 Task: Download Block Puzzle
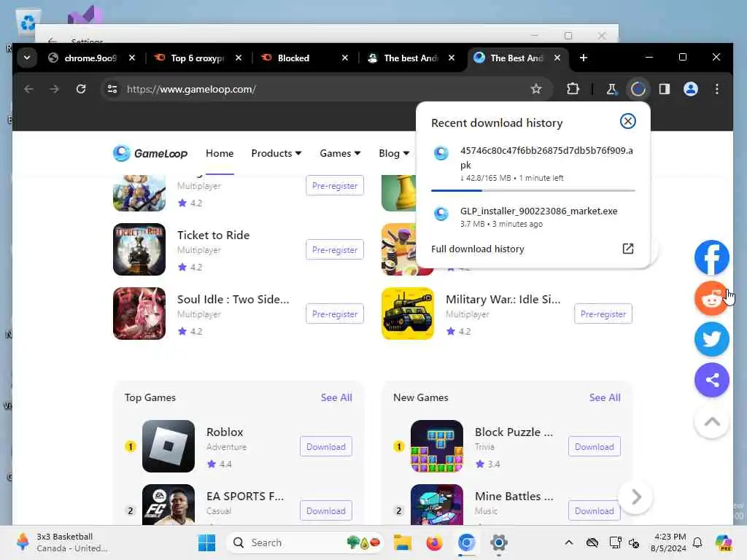click(594, 447)
